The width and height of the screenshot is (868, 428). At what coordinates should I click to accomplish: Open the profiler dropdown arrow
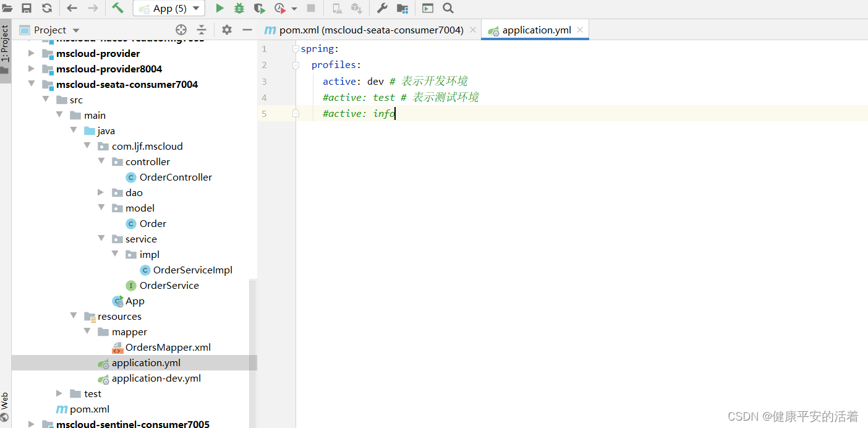pos(294,9)
